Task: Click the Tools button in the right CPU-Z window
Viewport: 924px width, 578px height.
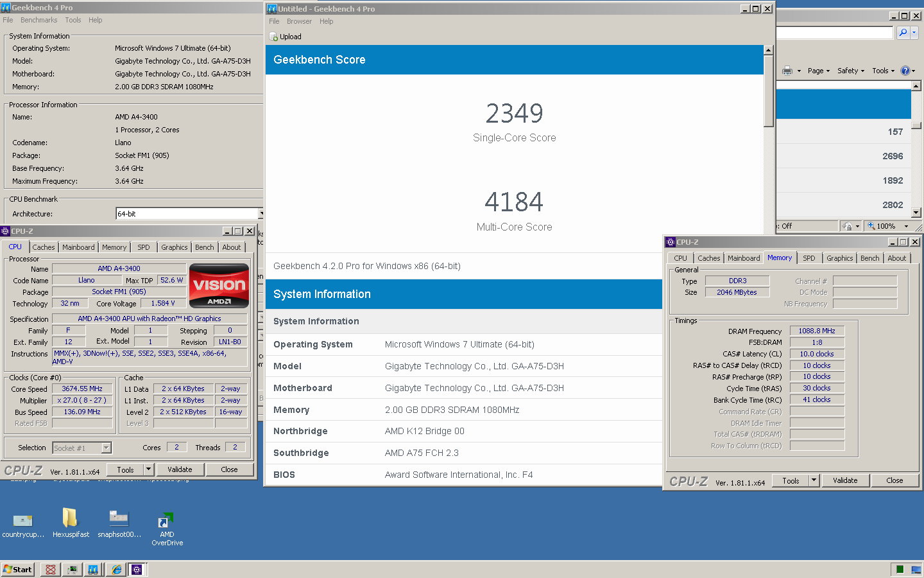Action: [791, 480]
